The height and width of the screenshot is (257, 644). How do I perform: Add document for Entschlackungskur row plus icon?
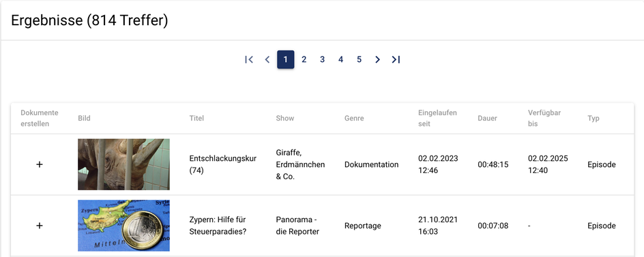[x=40, y=164]
